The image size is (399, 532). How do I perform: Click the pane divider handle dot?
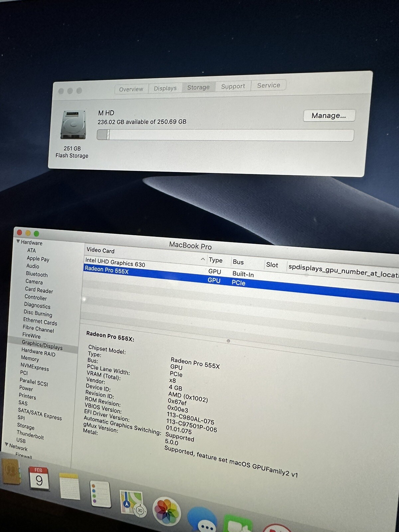point(228,341)
